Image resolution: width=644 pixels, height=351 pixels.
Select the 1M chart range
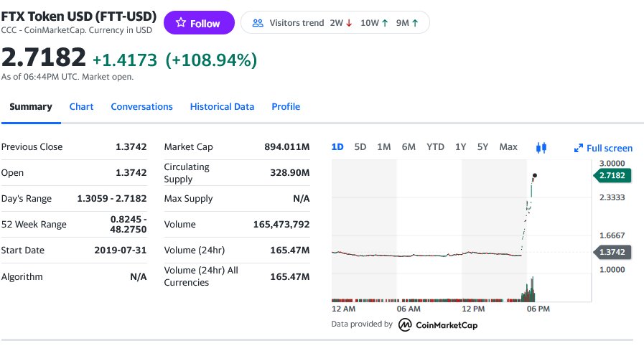[x=384, y=147]
